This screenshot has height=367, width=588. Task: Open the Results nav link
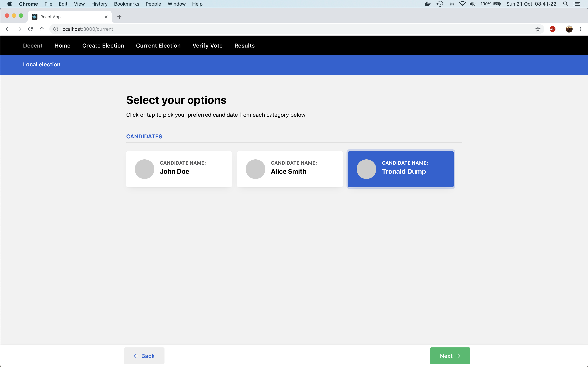click(x=244, y=46)
